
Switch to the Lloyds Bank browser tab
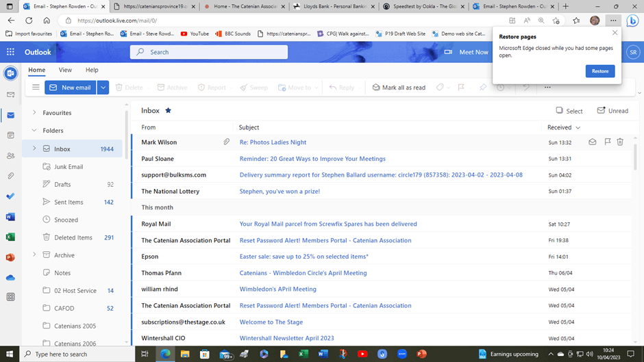336,7
